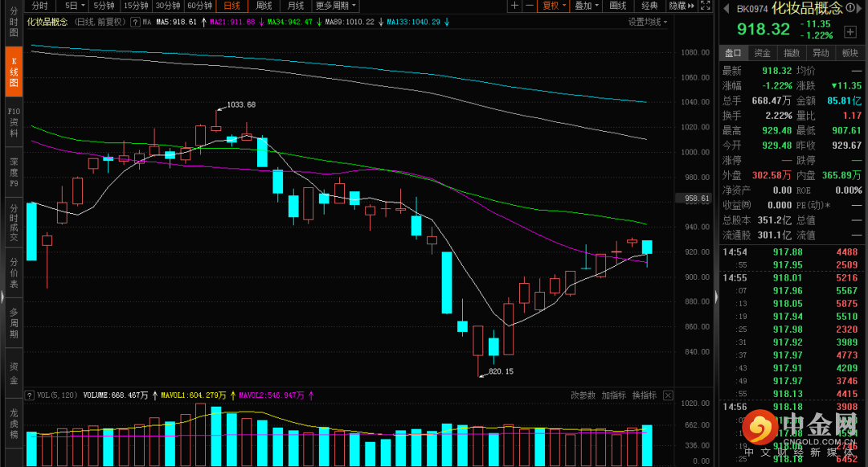
Task: Open 分价表 in the left sidebar
Action: click(x=14, y=272)
